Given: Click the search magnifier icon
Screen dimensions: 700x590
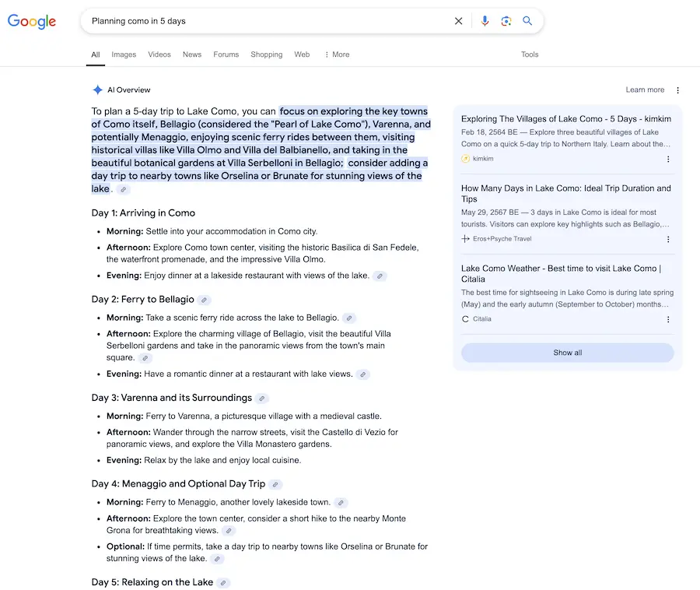Looking at the screenshot, I should tap(527, 21).
